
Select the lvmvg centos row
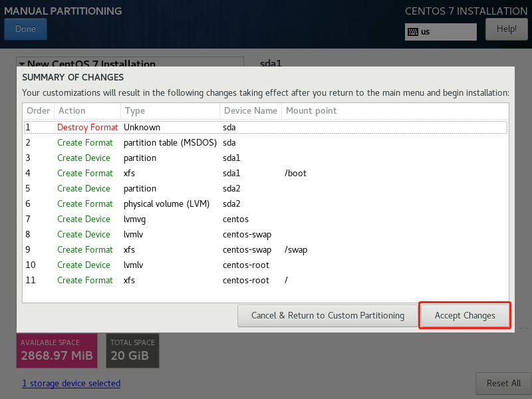click(x=265, y=219)
